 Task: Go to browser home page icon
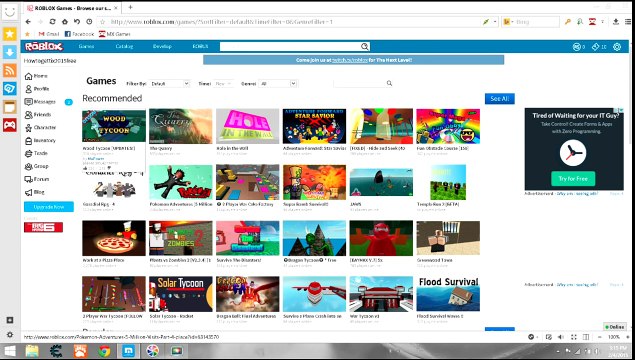(x=65, y=22)
